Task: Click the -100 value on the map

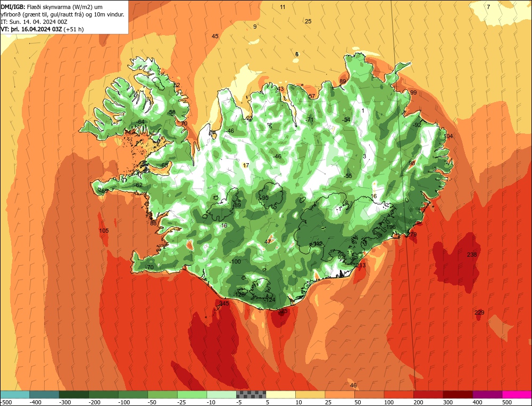Action: point(235,261)
